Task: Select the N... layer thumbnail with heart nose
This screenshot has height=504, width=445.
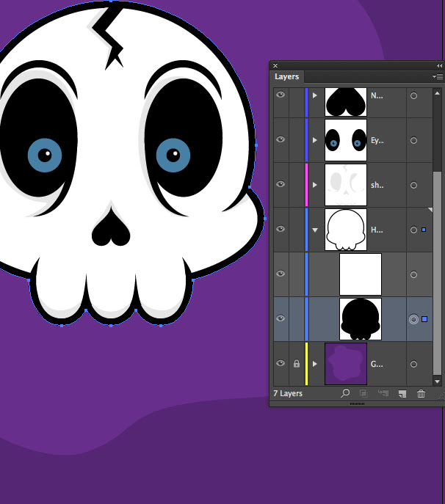Action: [346, 102]
